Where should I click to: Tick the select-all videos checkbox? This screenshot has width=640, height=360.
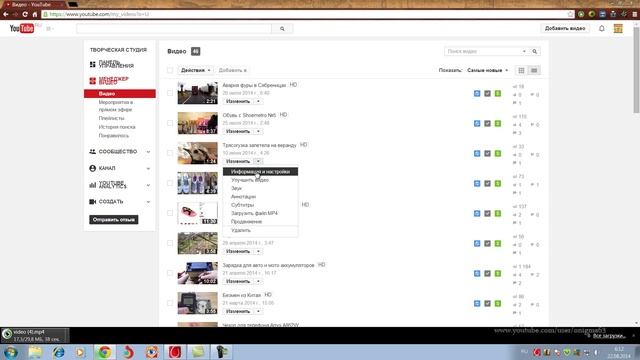170,70
